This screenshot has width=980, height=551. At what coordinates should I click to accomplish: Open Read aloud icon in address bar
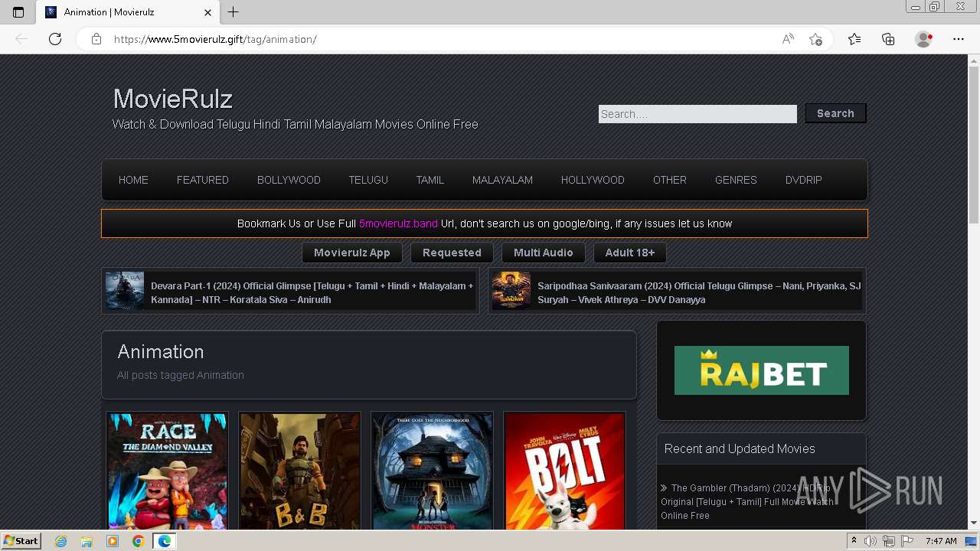[788, 39]
